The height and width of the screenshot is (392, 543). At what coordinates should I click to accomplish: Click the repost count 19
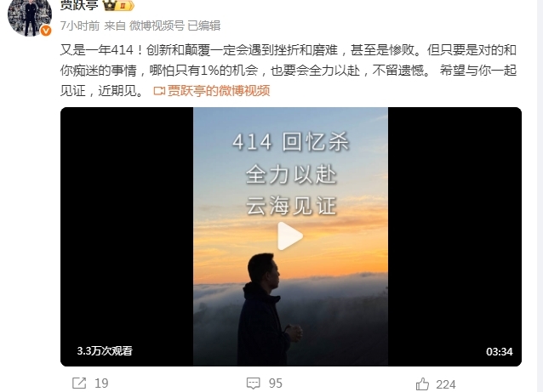(101, 383)
